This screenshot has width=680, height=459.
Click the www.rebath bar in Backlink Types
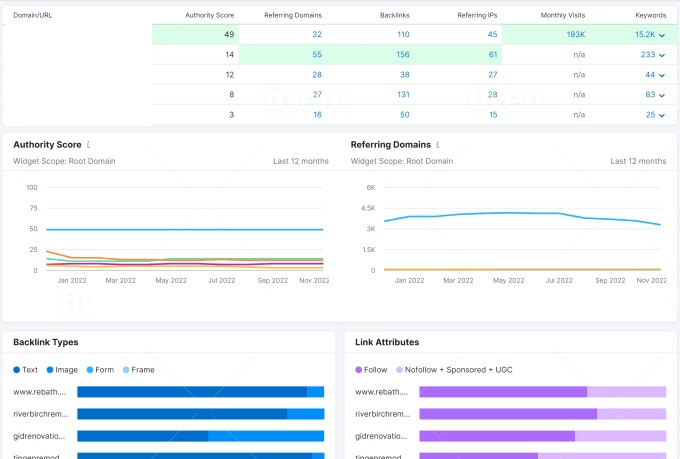click(200, 392)
